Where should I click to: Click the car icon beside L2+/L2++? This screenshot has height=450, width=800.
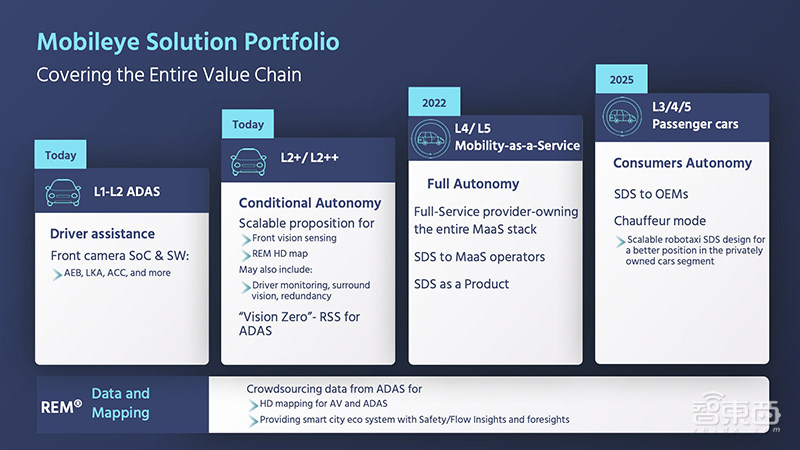(x=247, y=160)
